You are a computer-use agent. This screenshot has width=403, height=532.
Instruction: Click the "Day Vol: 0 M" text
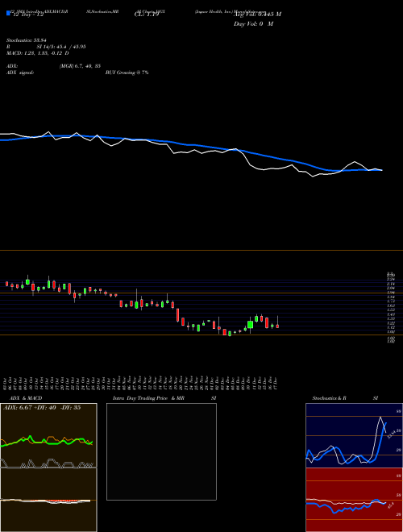[253, 23]
